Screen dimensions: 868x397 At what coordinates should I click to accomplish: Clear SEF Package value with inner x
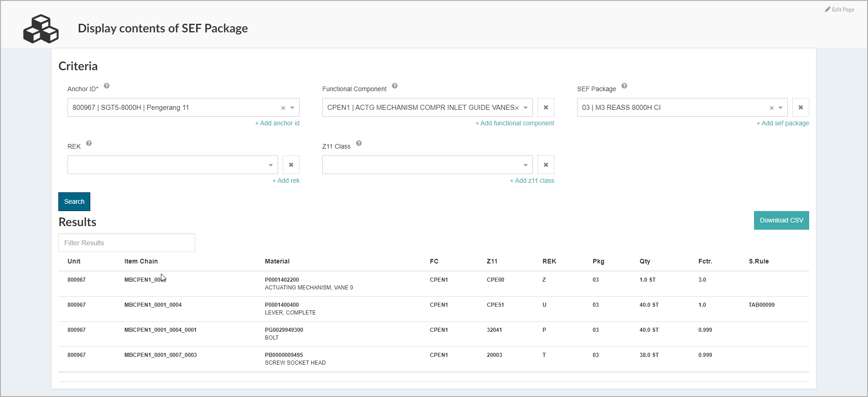[x=772, y=108]
